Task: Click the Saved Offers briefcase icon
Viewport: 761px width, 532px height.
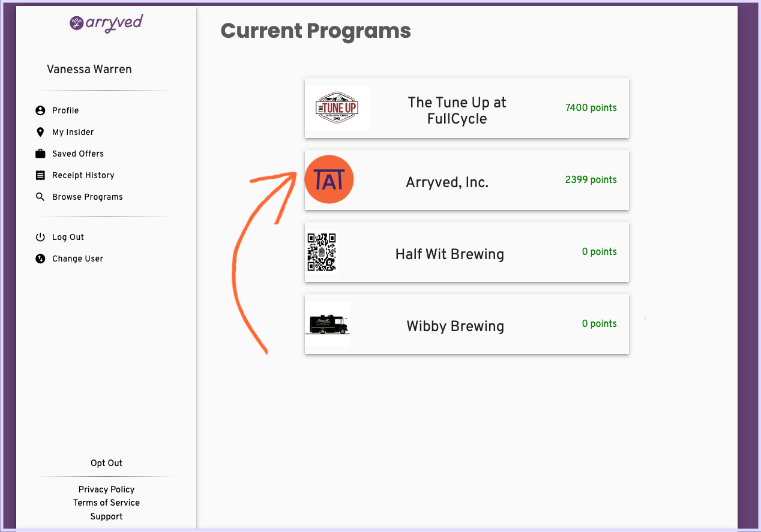Action: pyautogui.click(x=40, y=154)
